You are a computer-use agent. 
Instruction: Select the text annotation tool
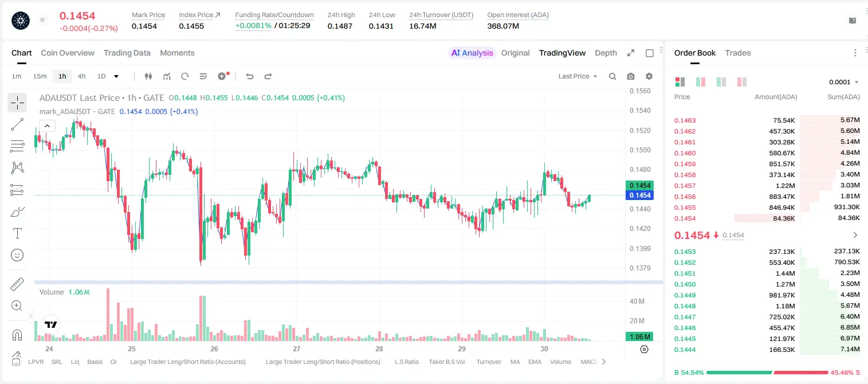point(17,233)
